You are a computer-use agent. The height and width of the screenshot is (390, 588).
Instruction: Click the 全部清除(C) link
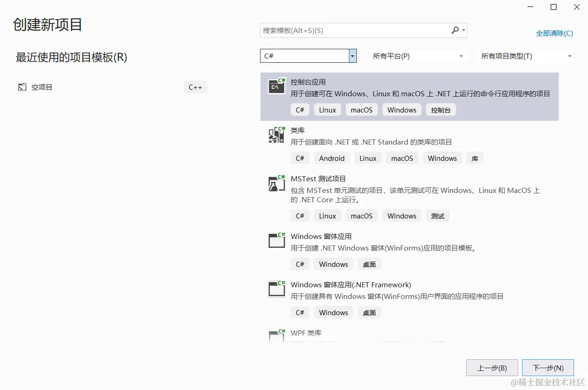555,33
